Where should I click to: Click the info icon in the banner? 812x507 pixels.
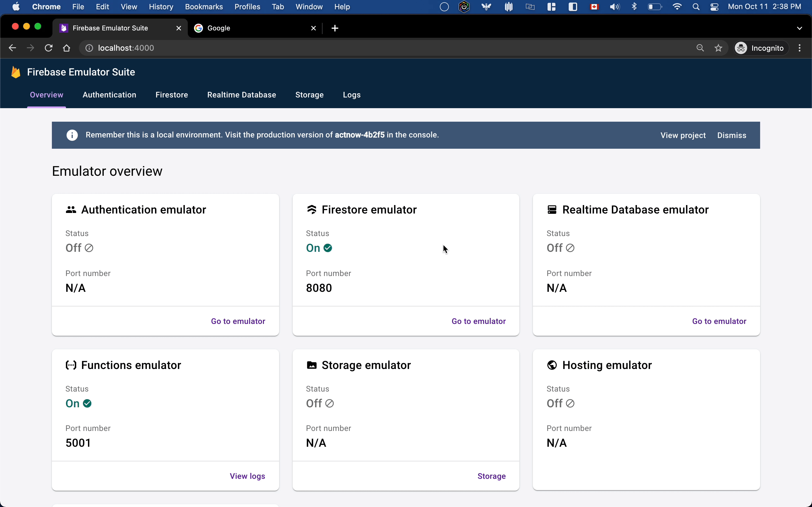pos(72,135)
